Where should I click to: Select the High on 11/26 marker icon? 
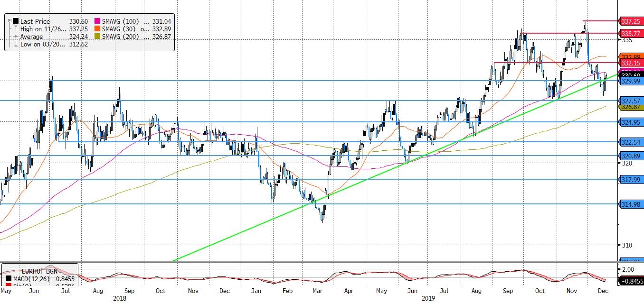click(x=15, y=29)
